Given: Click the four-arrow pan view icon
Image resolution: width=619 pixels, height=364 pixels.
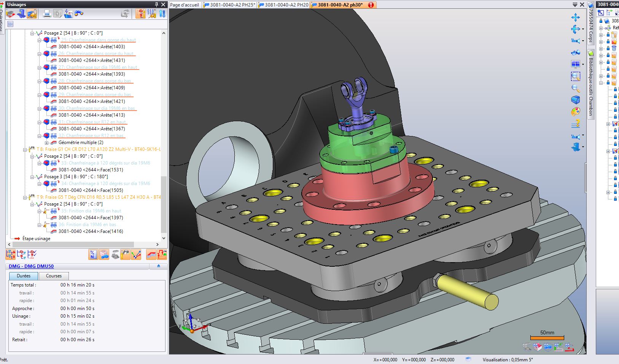Looking at the screenshot, I should (575, 17).
